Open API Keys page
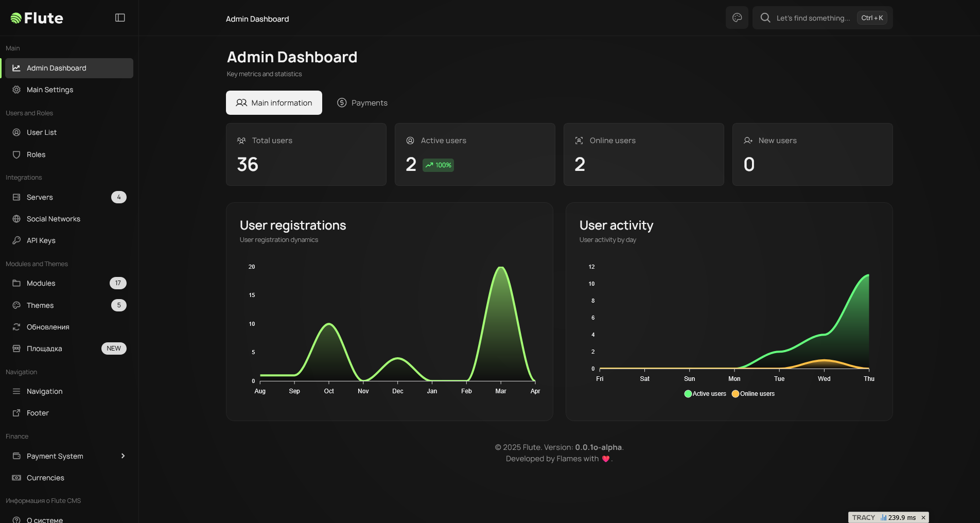The height and width of the screenshot is (523, 980). 41,240
